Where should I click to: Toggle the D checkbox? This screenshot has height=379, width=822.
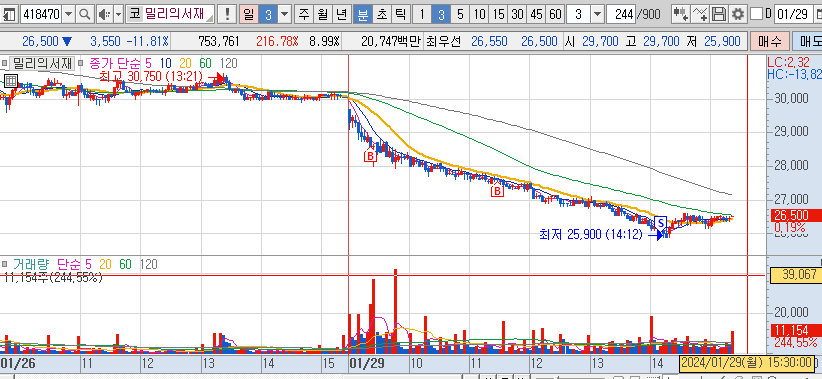(x=756, y=14)
